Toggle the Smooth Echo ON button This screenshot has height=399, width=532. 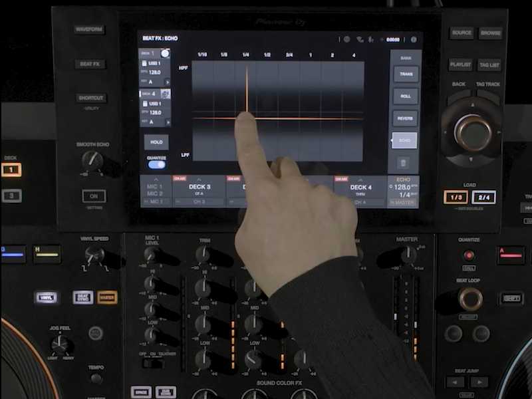coord(94,196)
